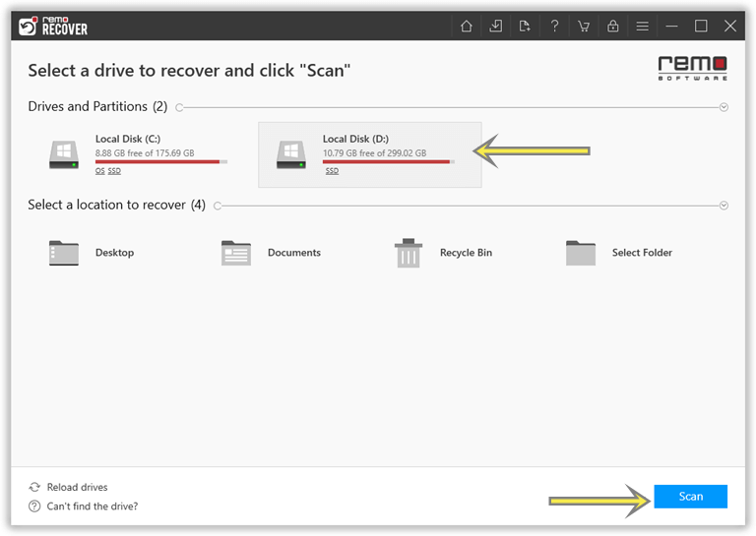Click the Local Disk (D:) drive icon

(290, 154)
